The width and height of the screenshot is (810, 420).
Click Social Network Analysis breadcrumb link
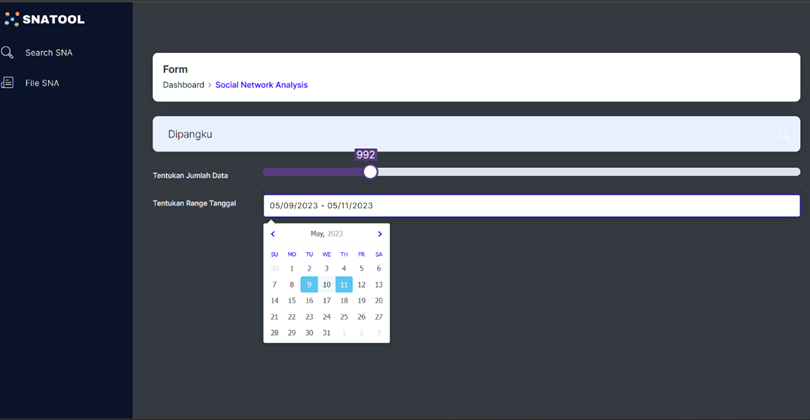click(261, 85)
